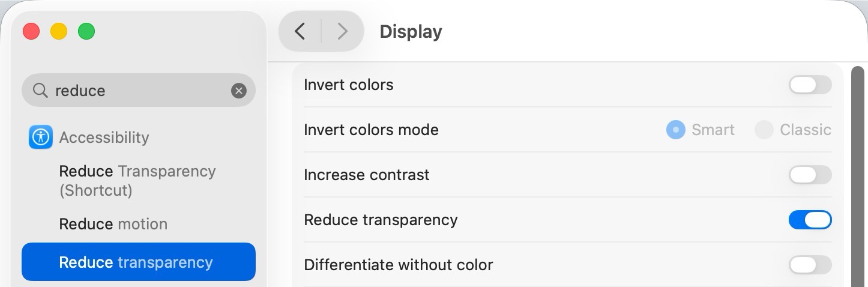The image size is (868, 287).
Task: Toggle the Invert colors switch
Action: coord(810,85)
